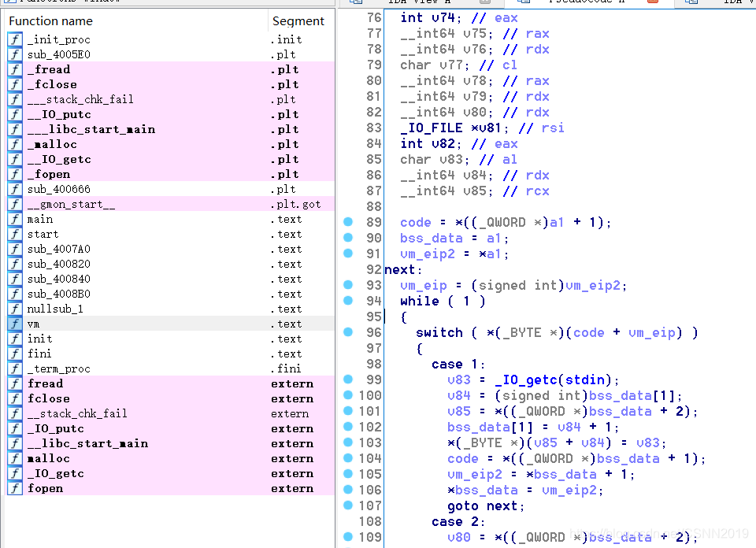This screenshot has height=548, width=756.
Task: Select the main function row
Action: coord(170,220)
